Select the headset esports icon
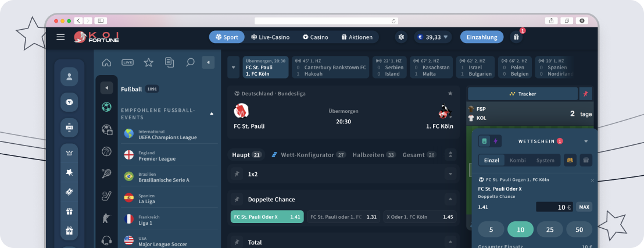 click(x=107, y=240)
